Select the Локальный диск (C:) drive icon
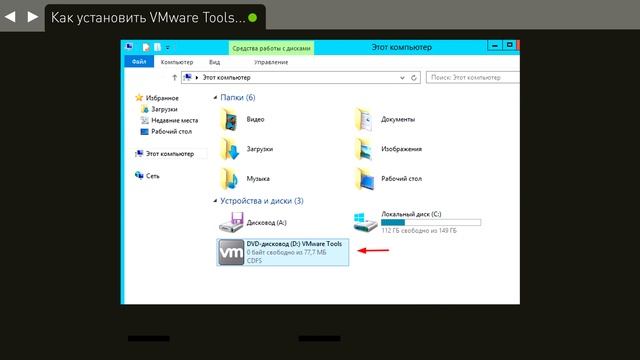This screenshot has height=360, width=640. [365, 222]
